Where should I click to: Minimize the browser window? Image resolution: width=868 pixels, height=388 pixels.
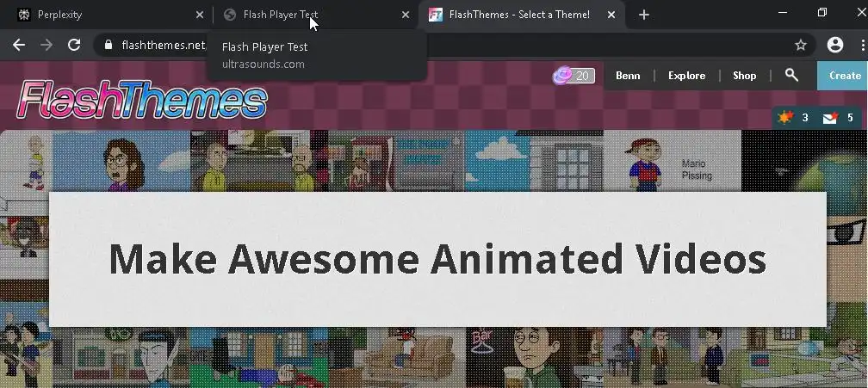(783, 13)
